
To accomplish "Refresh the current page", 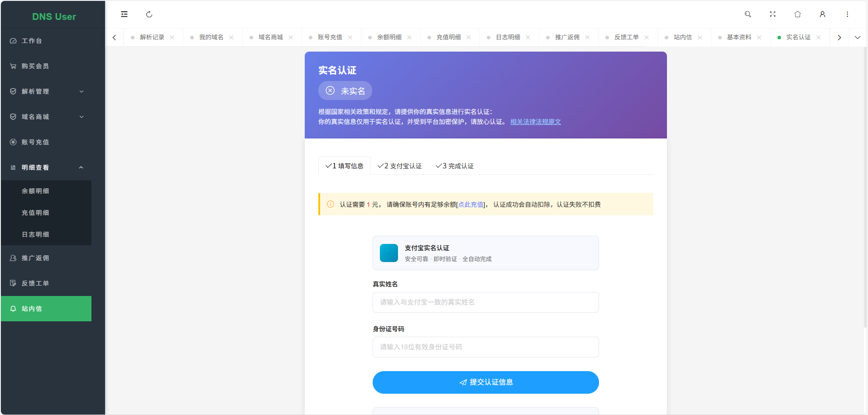I will point(149,14).
